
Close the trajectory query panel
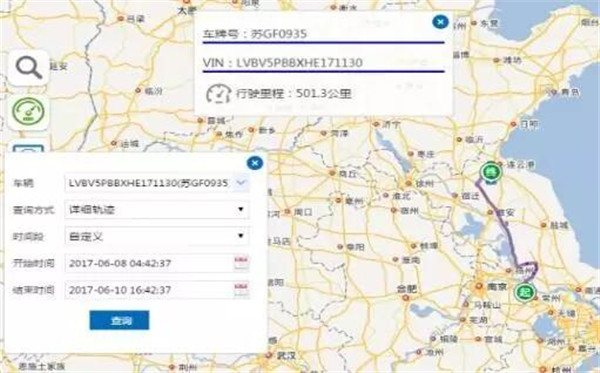click(x=255, y=163)
